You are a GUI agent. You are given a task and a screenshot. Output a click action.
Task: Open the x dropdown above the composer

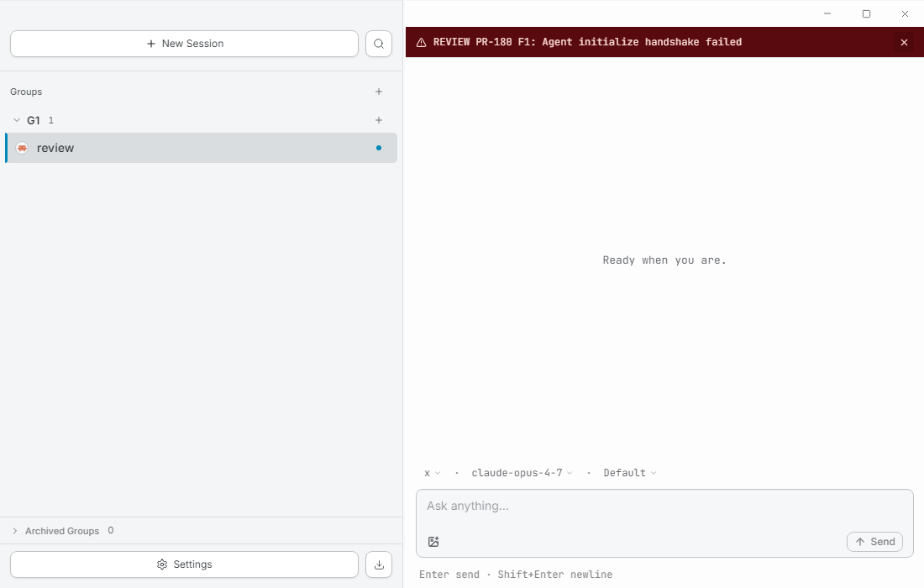(431, 473)
